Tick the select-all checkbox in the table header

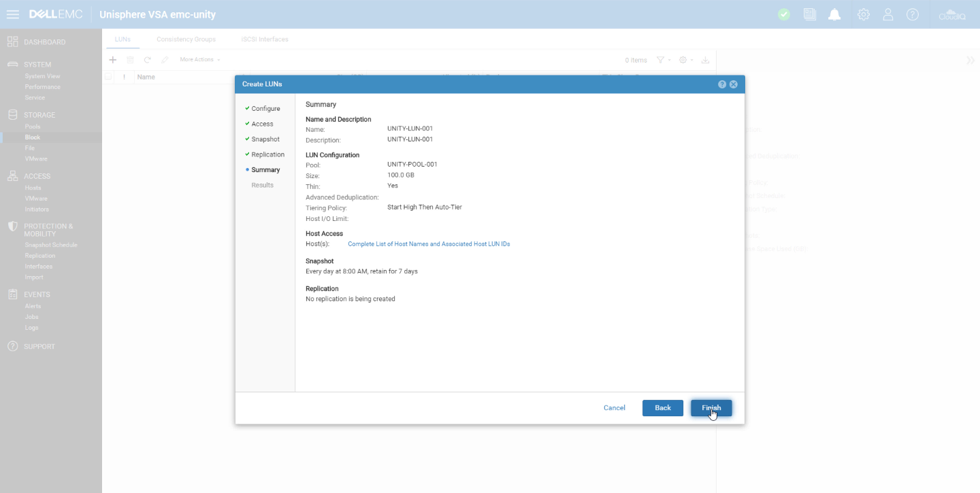click(x=108, y=77)
